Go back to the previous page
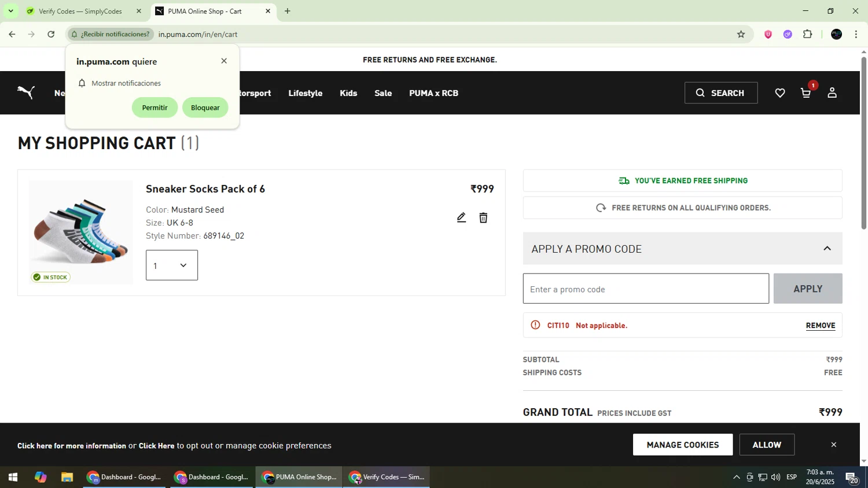This screenshot has height=488, width=868. (x=12, y=34)
